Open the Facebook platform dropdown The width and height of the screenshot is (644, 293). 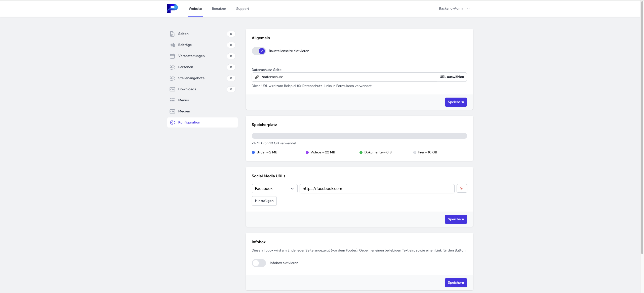[274, 189]
